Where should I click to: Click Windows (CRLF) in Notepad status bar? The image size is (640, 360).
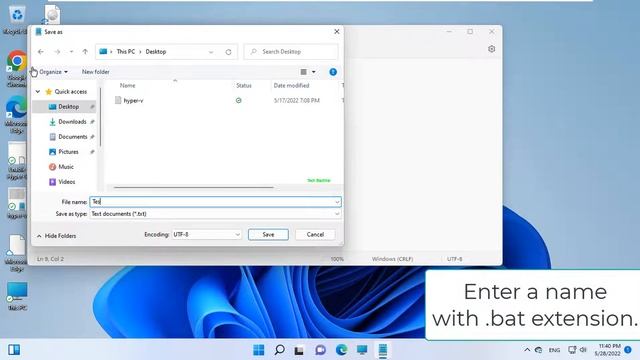click(392, 259)
